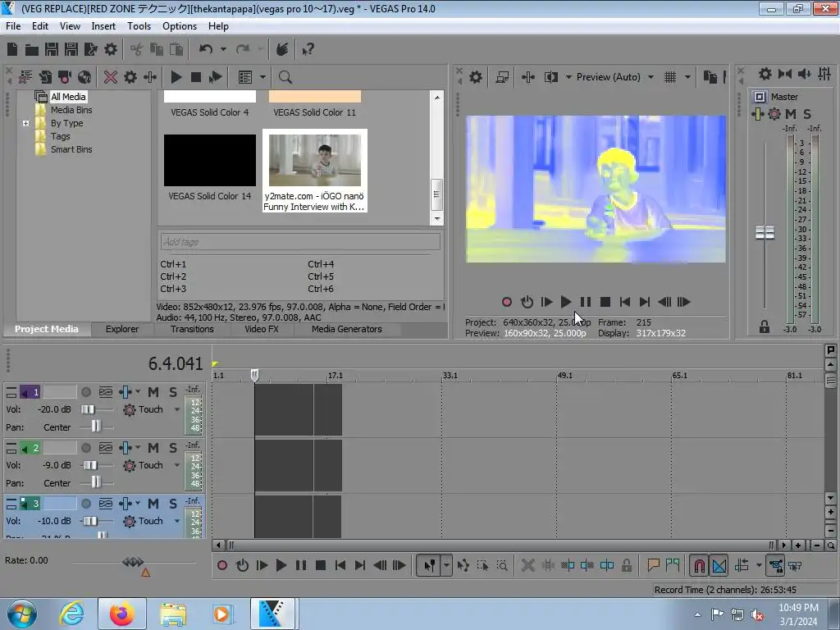Toggle Enable Snapping with the magnet icon
840x630 pixels.
[699, 566]
